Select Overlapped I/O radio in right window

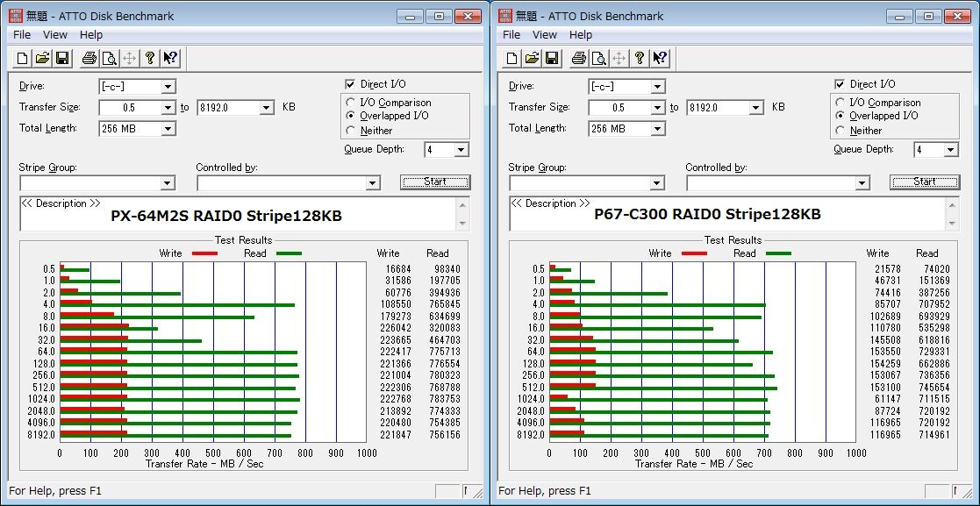pos(840,116)
